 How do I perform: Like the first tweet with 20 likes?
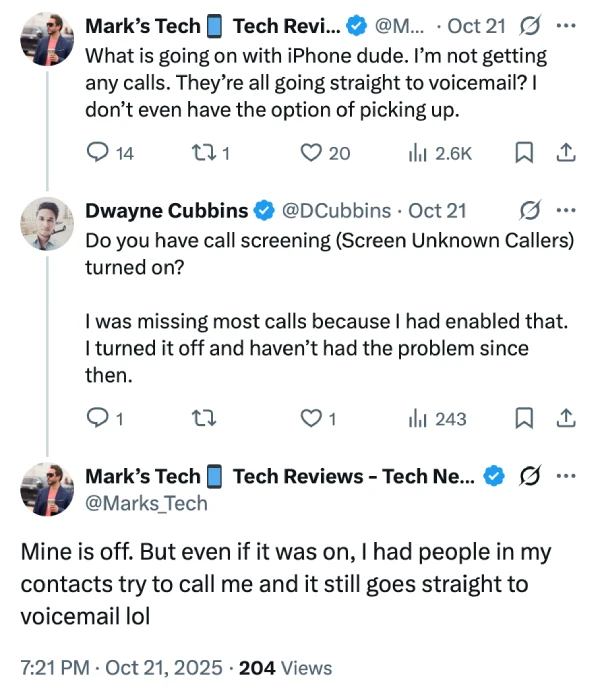tap(312, 153)
